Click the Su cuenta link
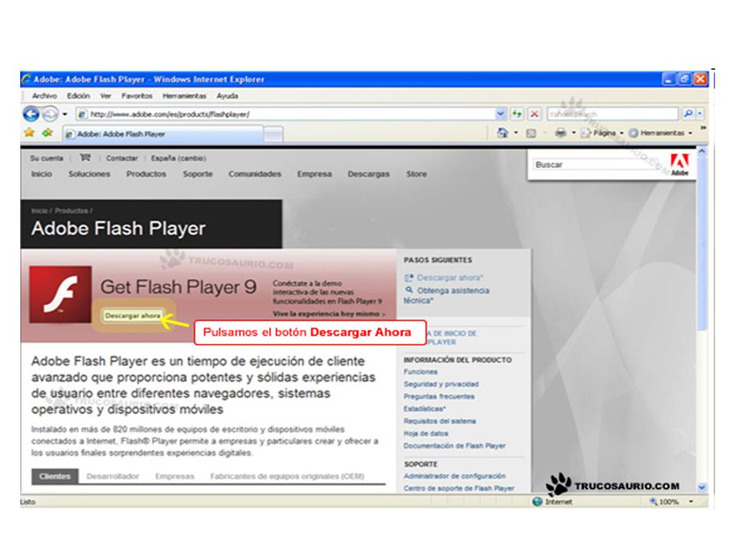 [46, 158]
